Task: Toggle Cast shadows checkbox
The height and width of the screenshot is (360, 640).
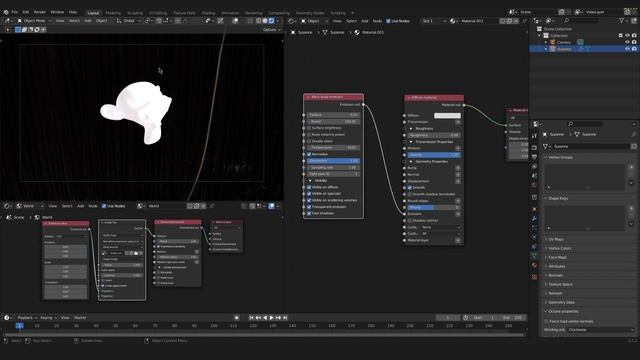Action: [309, 213]
